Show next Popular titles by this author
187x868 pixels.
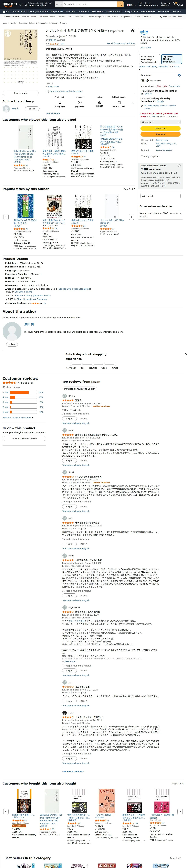pyautogui.click(x=132, y=217)
